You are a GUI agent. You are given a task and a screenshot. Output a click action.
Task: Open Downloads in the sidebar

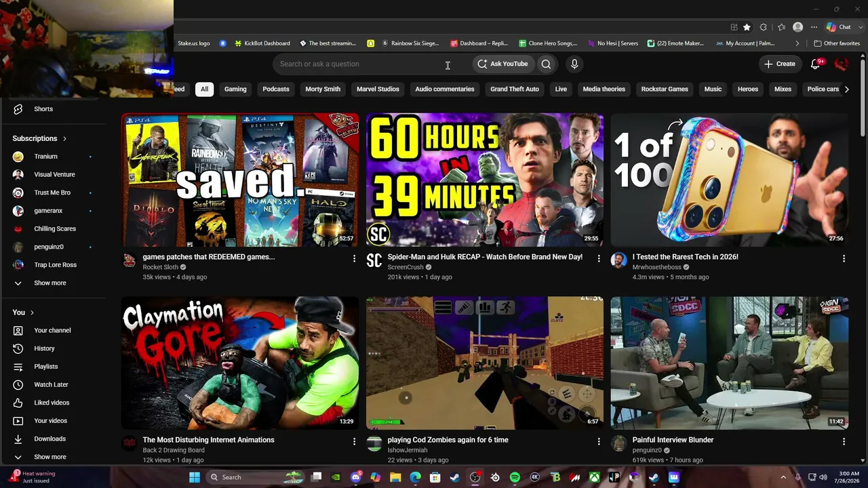point(50,439)
